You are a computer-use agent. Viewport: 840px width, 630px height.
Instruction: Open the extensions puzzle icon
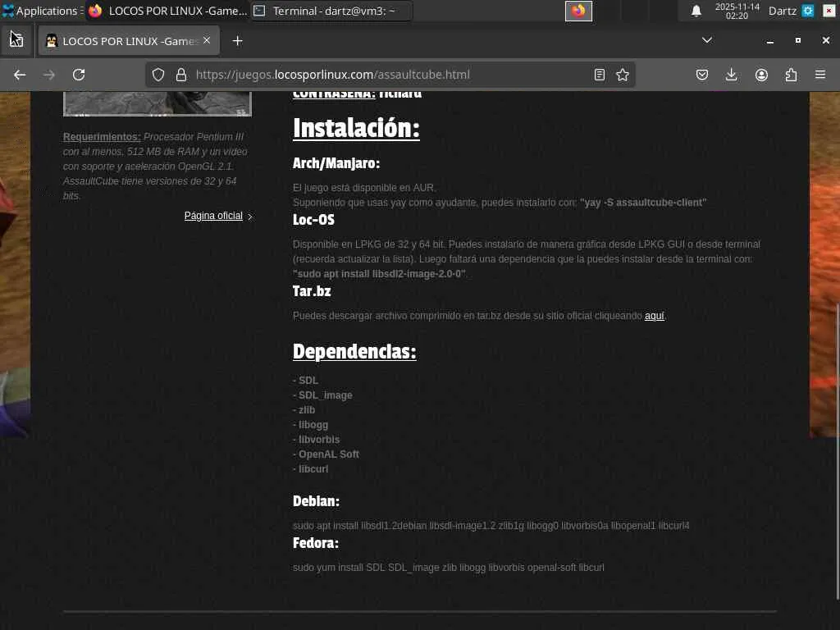point(791,75)
